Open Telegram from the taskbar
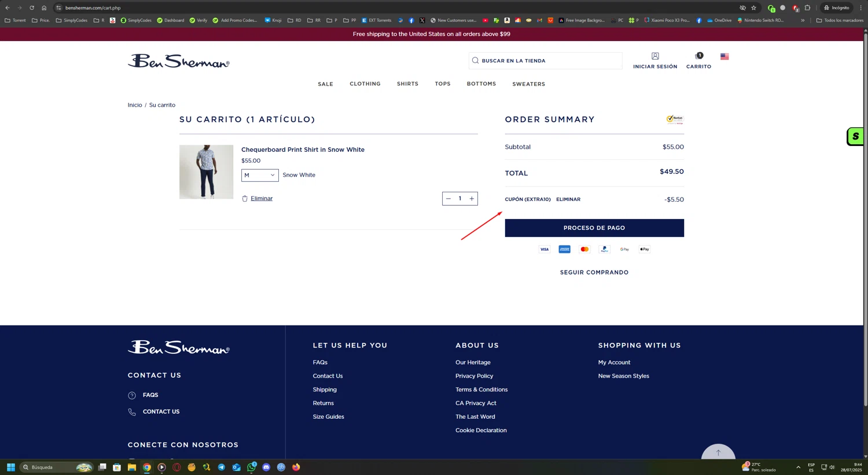The image size is (868, 475). pos(222,467)
